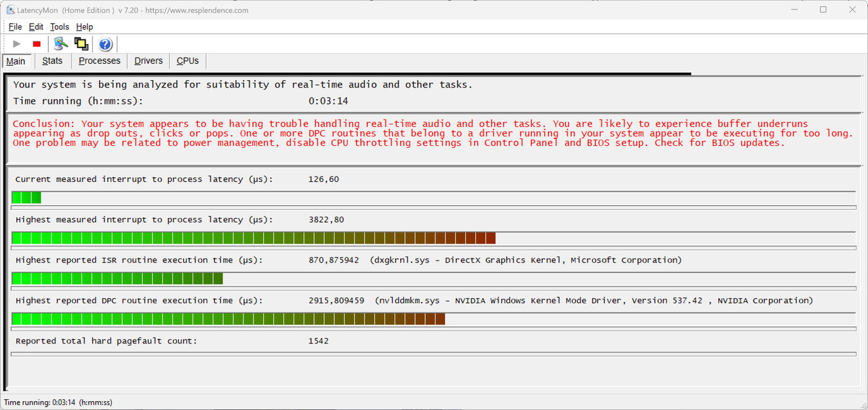Switch to the Processes tab
This screenshot has height=410, width=868.
[100, 60]
